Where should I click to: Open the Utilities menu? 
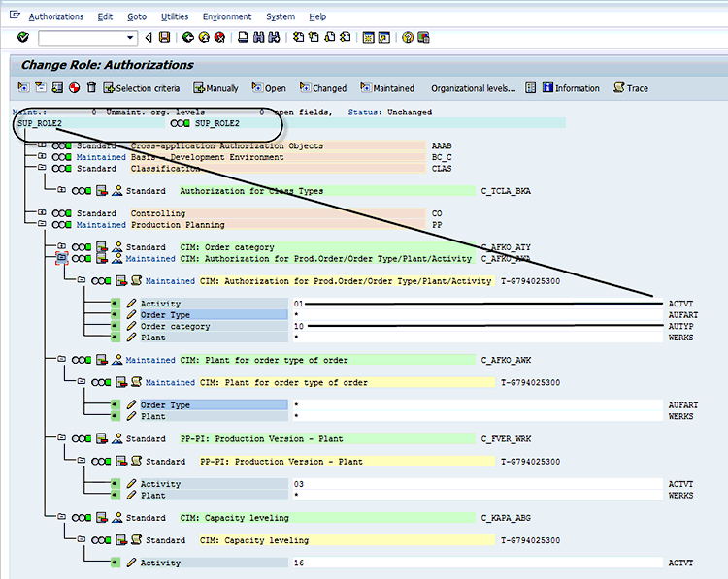click(x=175, y=16)
